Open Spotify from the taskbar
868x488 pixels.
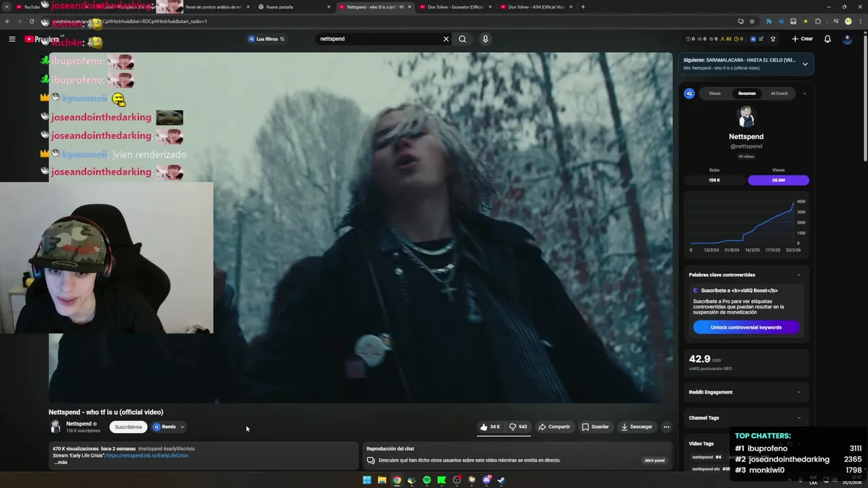click(427, 480)
